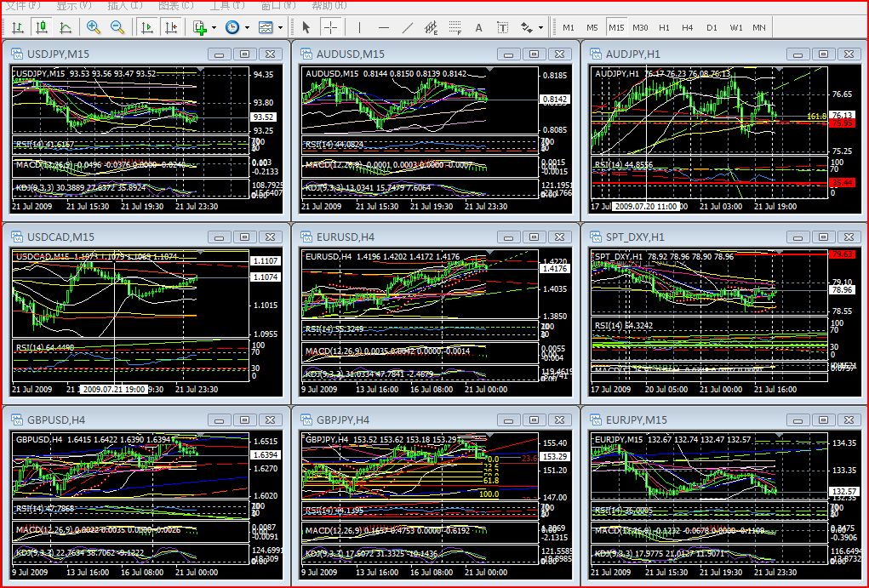Click the GBPJPY,H4 window chart icon
Screen dimensions: 869x588
[x=306, y=420]
